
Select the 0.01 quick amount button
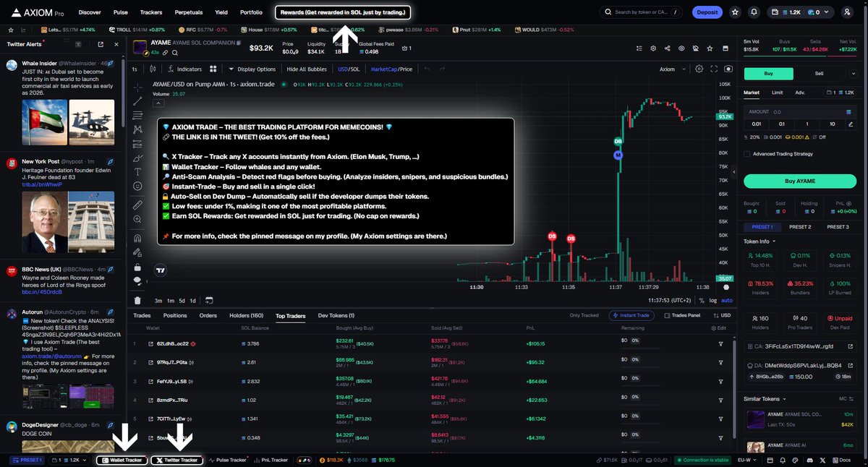pyautogui.click(x=757, y=124)
